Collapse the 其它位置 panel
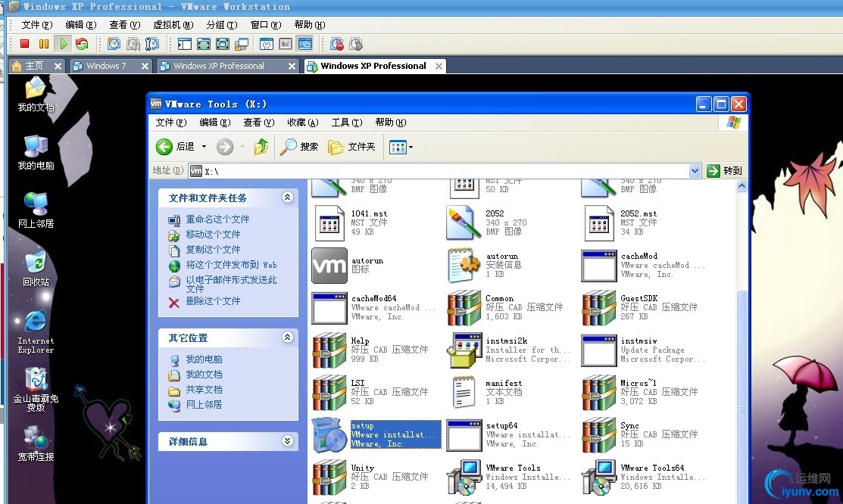Viewport: 843px width, 504px height. pos(288,338)
